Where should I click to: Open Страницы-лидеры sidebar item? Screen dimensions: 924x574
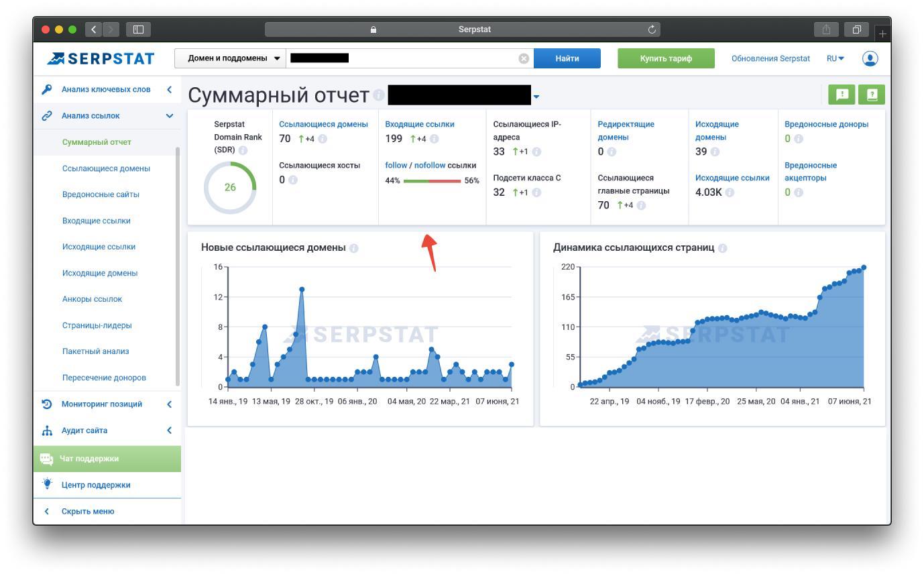[x=97, y=325]
